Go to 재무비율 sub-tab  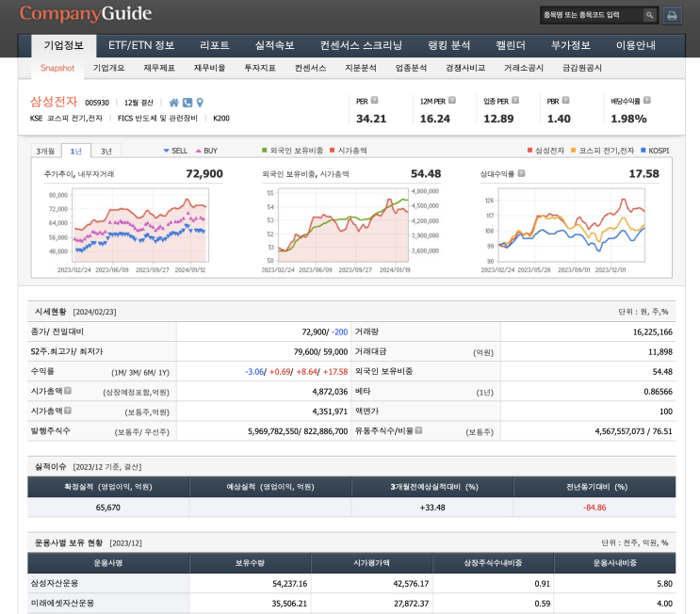[209, 68]
